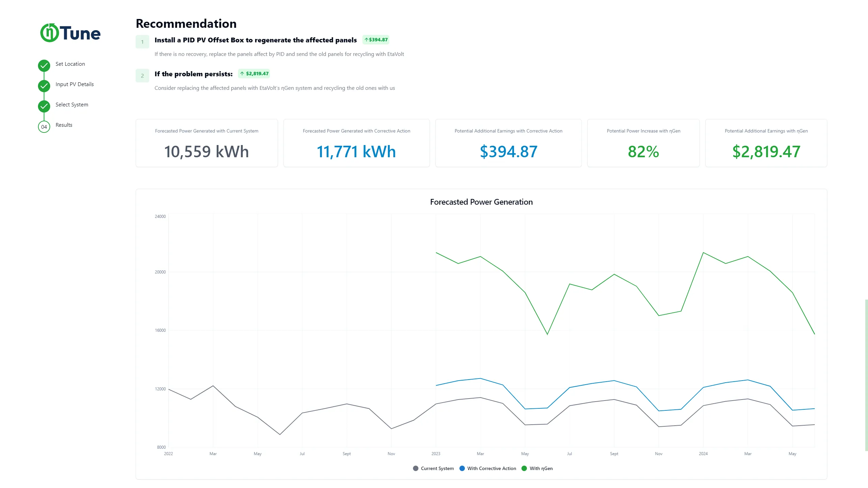Open the Set Location step checkmark
The width and height of the screenshot is (868, 488).
point(44,65)
